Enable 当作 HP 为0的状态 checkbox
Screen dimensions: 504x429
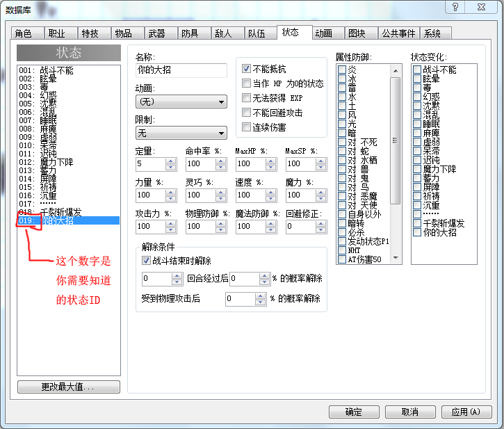point(246,83)
